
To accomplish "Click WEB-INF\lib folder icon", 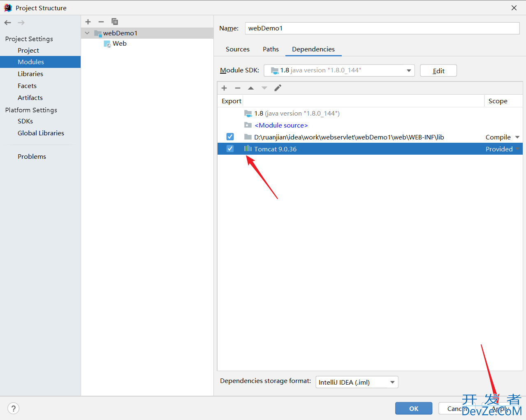I will (x=248, y=137).
